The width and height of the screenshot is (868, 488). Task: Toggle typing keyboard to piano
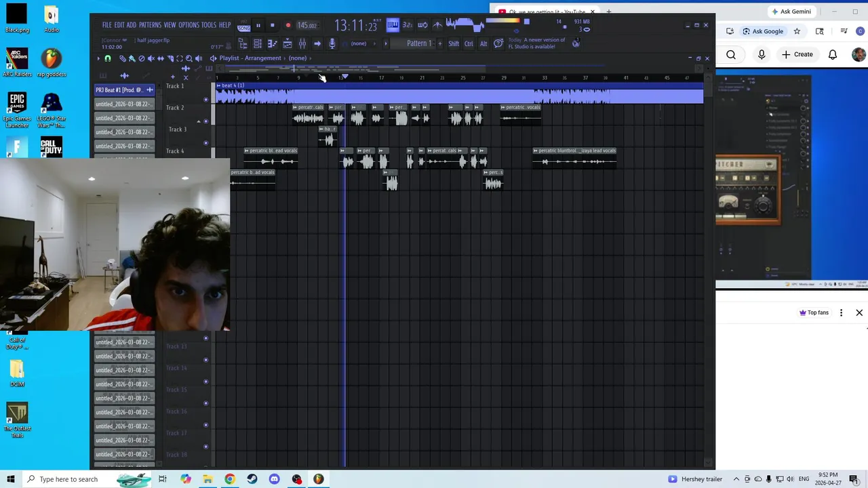pos(393,25)
